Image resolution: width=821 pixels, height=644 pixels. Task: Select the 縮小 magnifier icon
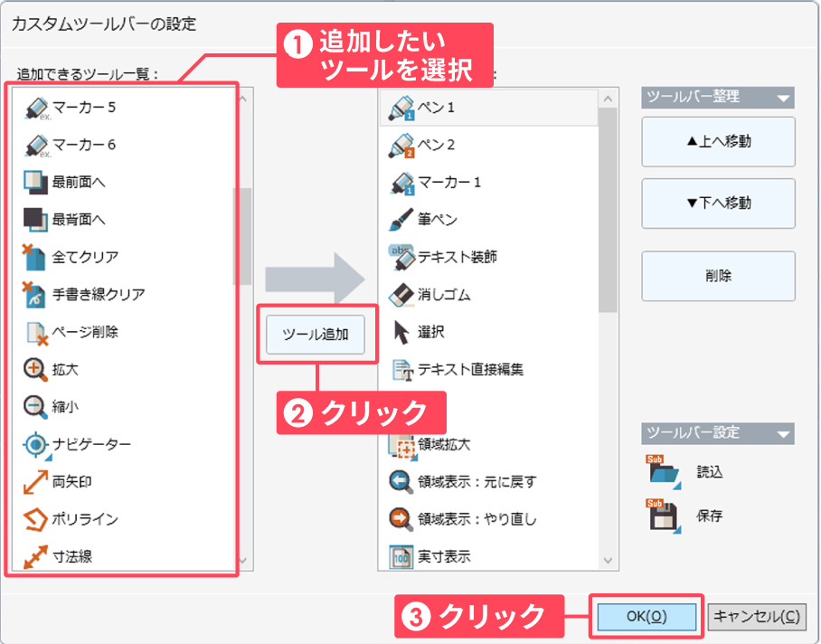point(35,407)
